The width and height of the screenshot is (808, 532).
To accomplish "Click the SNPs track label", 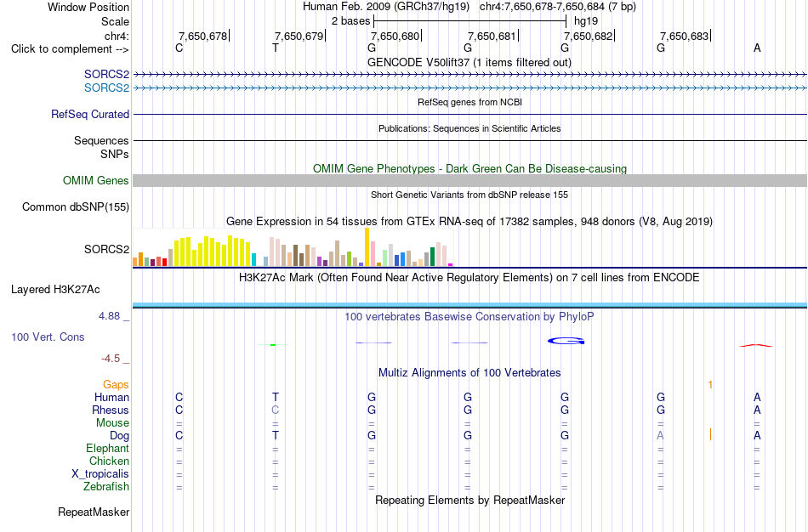I will coord(115,154).
